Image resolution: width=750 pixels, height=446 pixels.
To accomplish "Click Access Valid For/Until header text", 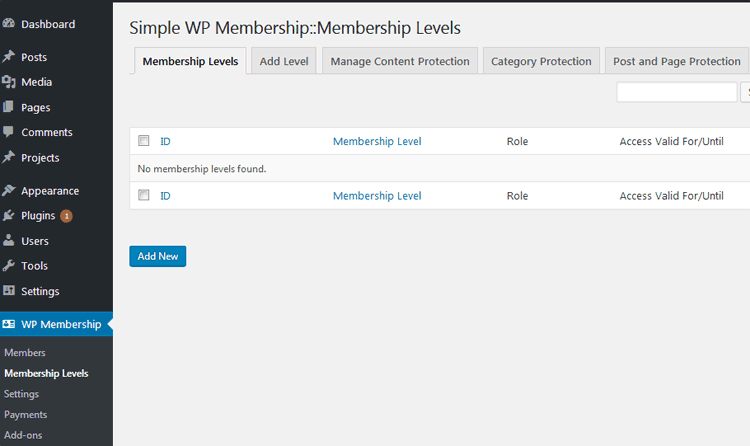I will point(671,141).
